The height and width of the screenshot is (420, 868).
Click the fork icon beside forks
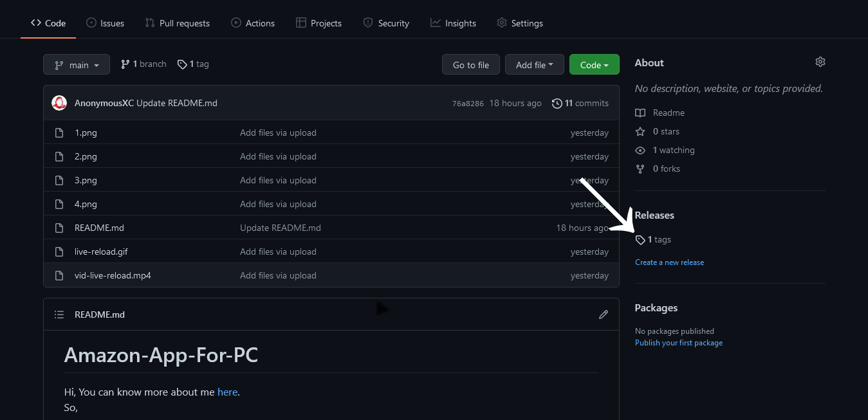640,169
